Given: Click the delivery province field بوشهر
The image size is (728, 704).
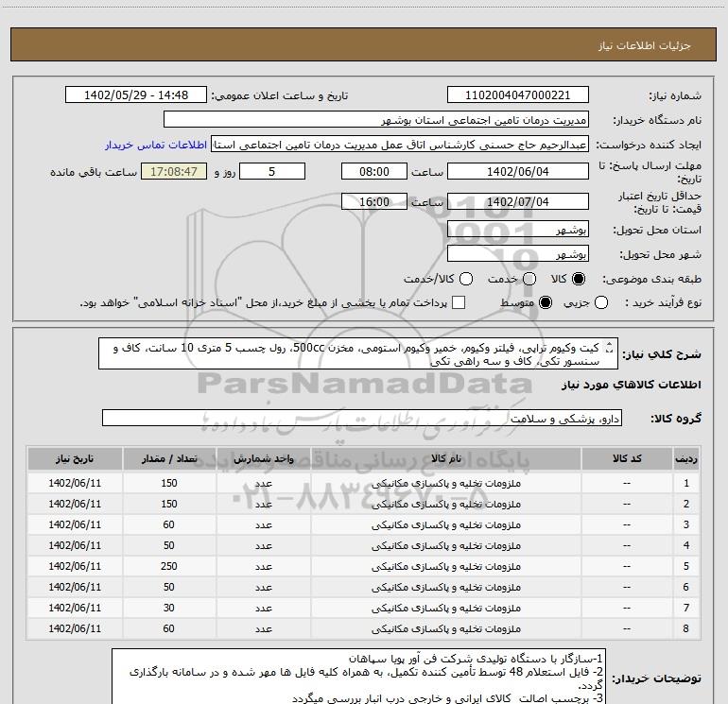Looking at the screenshot, I should point(518,229).
